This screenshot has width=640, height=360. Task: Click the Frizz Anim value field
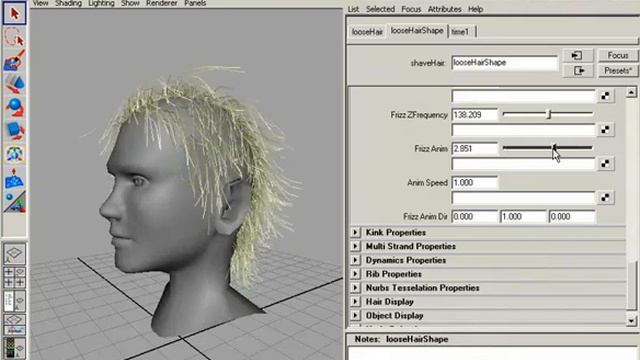pyautogui.click(x=475, y=149)
